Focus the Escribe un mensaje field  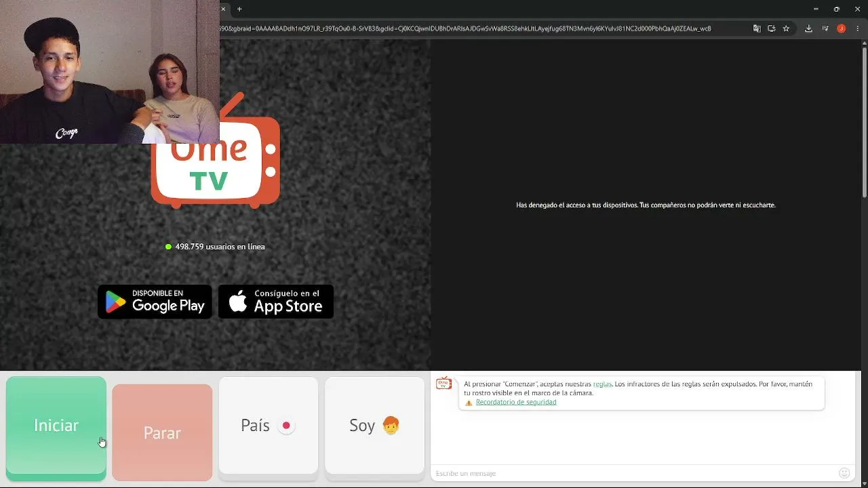click(x=634, y=473)
